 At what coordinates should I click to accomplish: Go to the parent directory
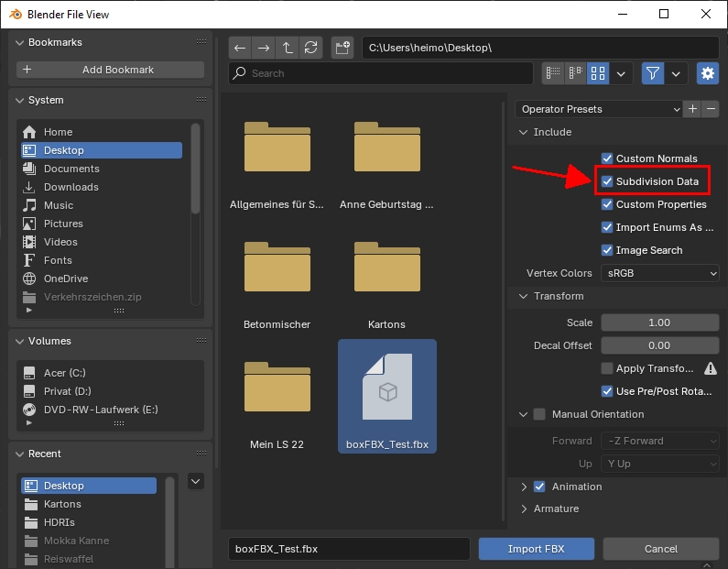pos(288,48)
